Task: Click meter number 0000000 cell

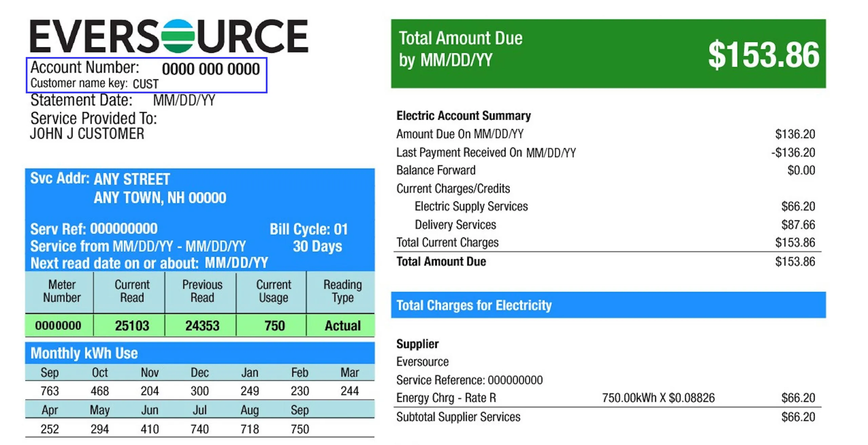Action: point(58,326)
